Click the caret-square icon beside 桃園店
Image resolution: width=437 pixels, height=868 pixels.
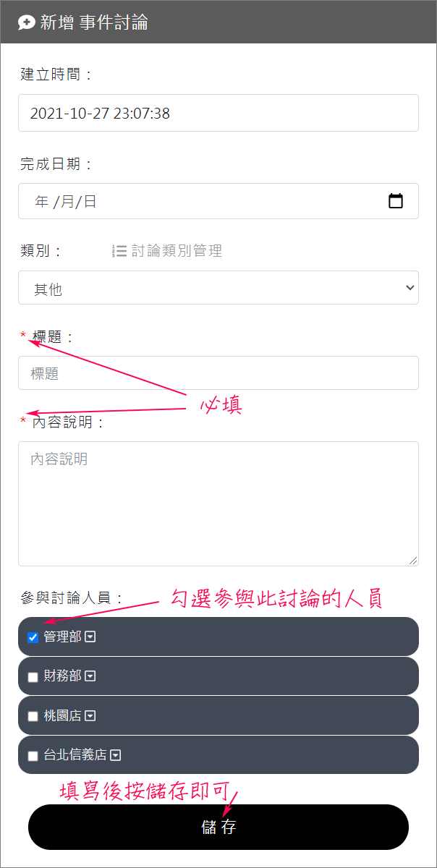[x=90, y=715]
